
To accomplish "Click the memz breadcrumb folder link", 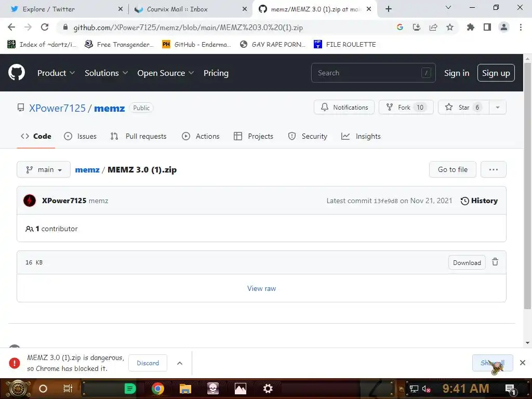I will click(87, 170).
